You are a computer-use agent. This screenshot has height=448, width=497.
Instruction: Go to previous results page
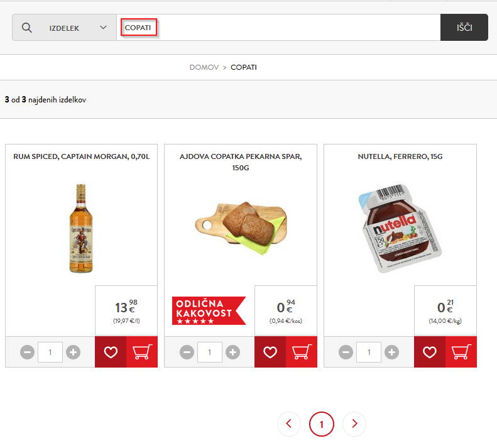(289, 424)
